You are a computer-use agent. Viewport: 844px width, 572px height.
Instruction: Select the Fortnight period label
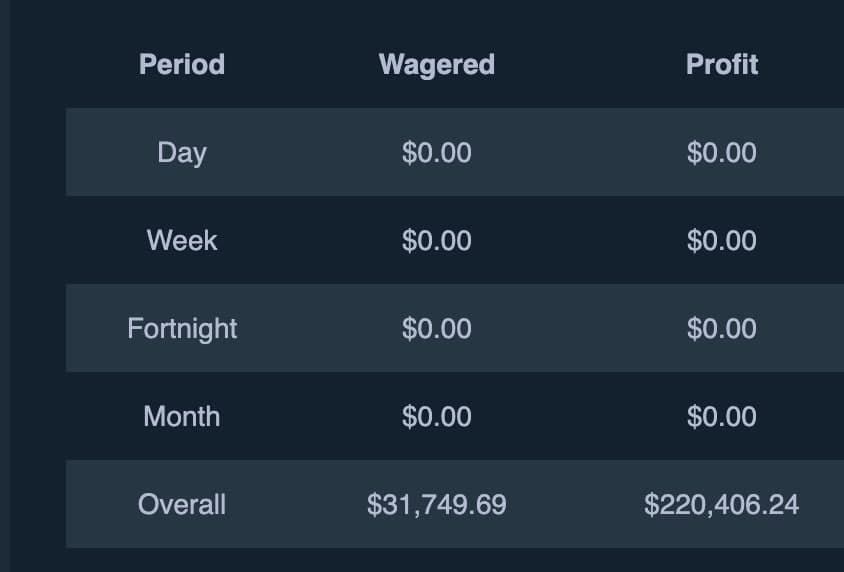pyautogui.click(x=182, y=329)
